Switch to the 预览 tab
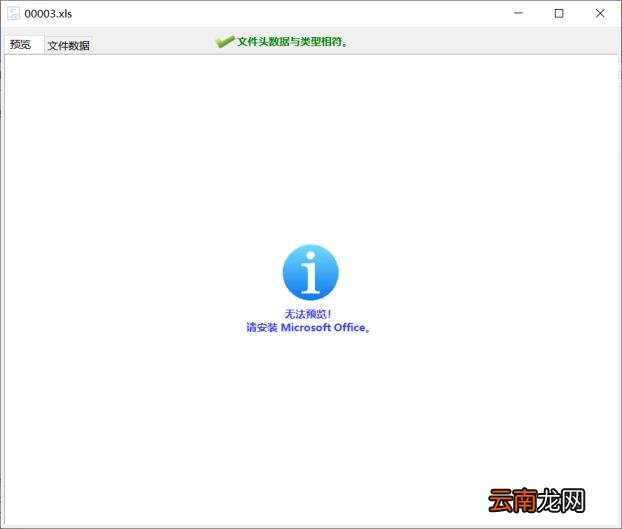The image size is (622, 529). coord(23,44)
